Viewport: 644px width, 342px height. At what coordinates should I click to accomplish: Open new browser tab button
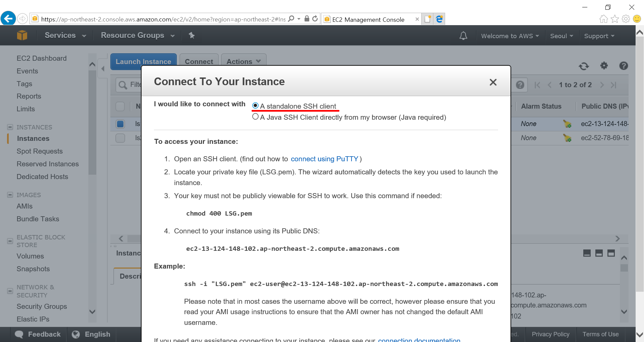[428, 19]
